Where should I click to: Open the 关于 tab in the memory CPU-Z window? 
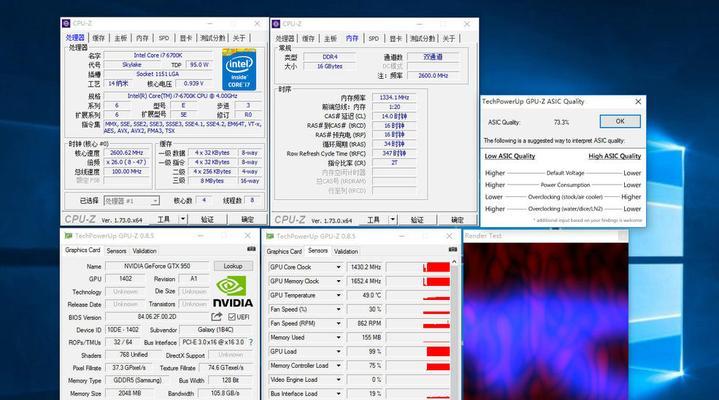449,39
